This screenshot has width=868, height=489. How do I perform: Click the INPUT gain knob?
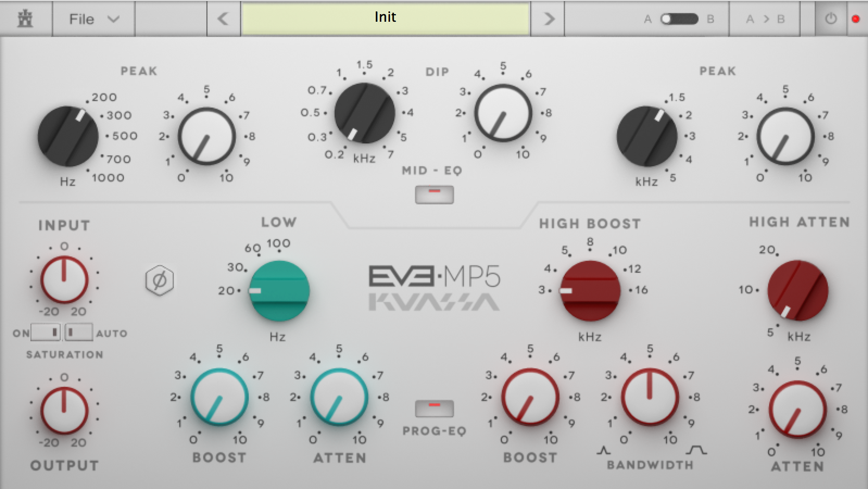coord(64,280)
